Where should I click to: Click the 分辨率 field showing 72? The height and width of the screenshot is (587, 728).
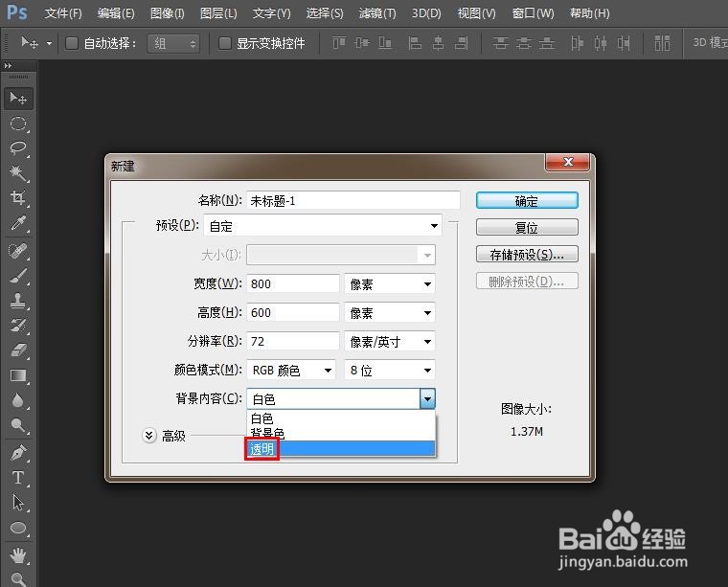pos(293,342)
